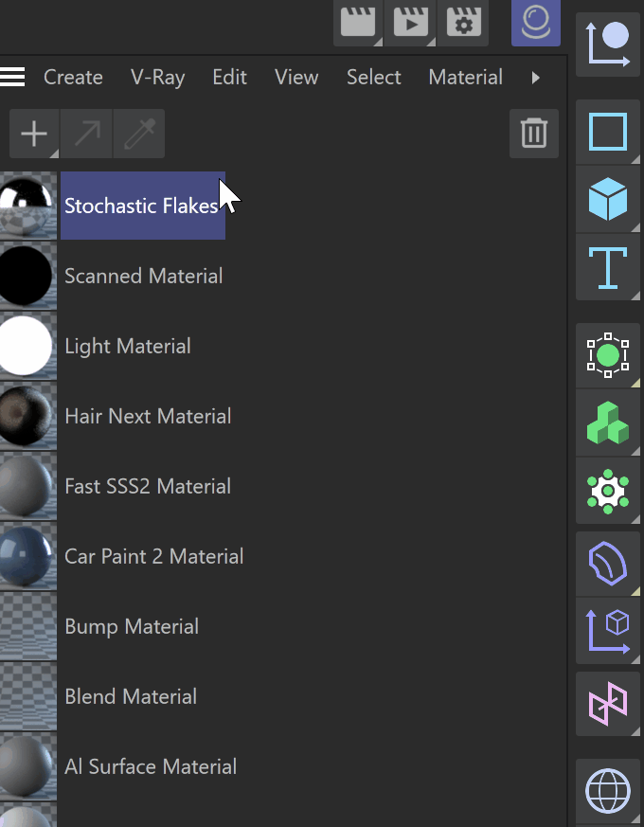
Task: Click the Bump Material checkered thumbnail
Action: tap(27, 626)
